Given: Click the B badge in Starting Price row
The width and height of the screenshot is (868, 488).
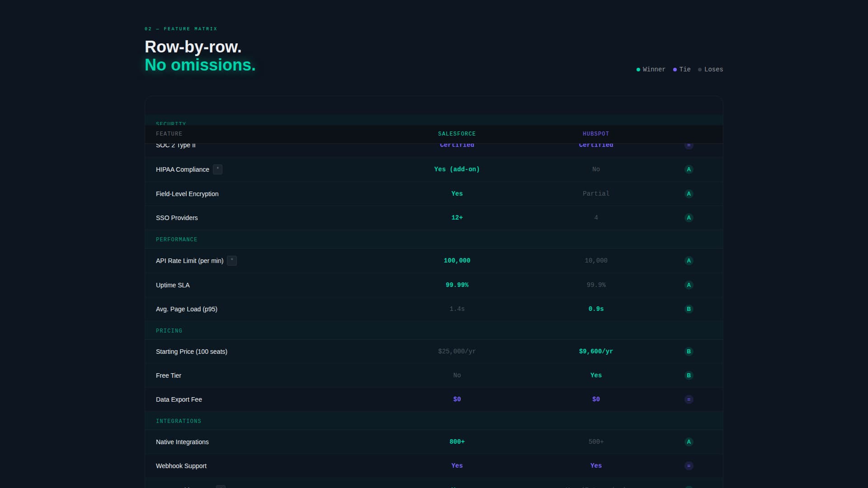Looking at the screenshot, I should click(689, 352).
